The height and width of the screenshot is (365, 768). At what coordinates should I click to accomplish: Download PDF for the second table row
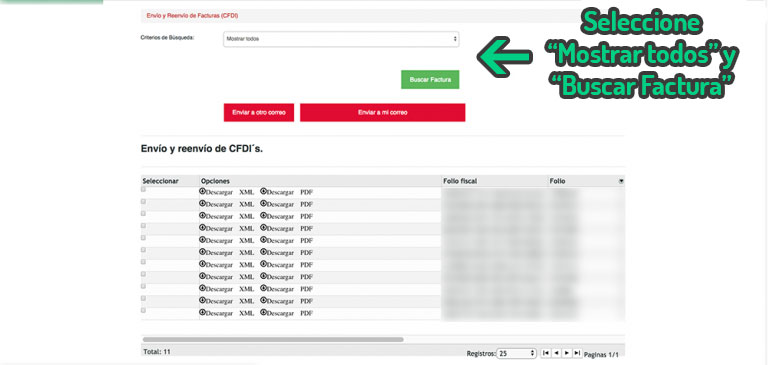tap(287, 204)
